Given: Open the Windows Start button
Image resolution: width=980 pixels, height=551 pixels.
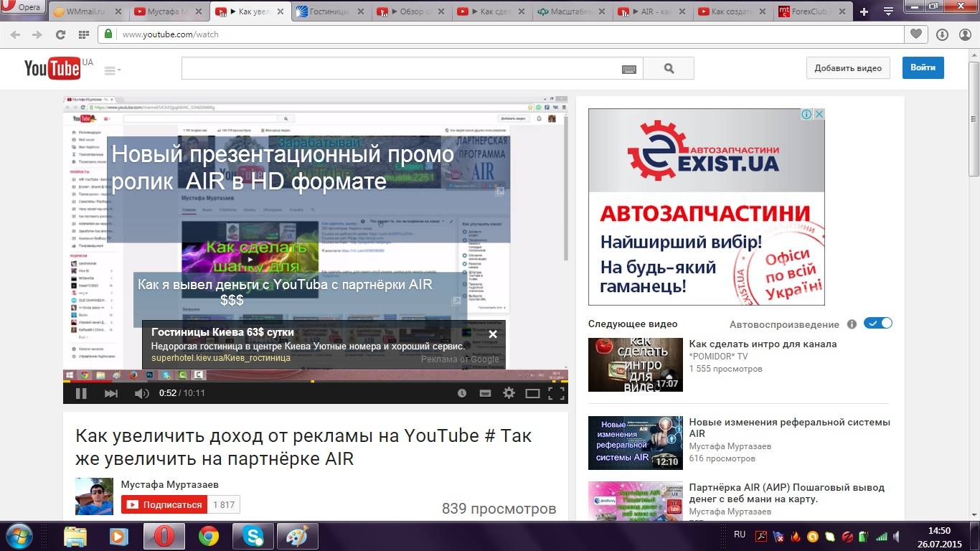Looking at the screenshot, I should pos(18,536).
